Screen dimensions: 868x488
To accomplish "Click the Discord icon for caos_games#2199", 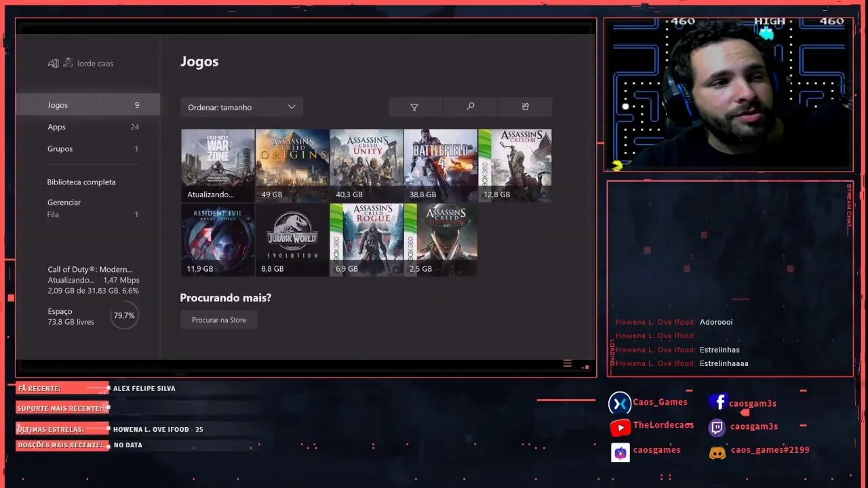I will click(717, 452).
